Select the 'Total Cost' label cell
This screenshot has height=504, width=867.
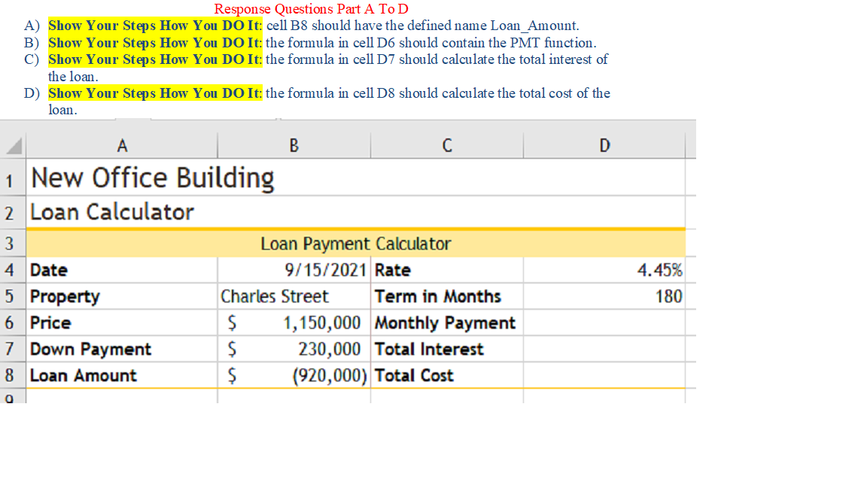coord(447,375)
